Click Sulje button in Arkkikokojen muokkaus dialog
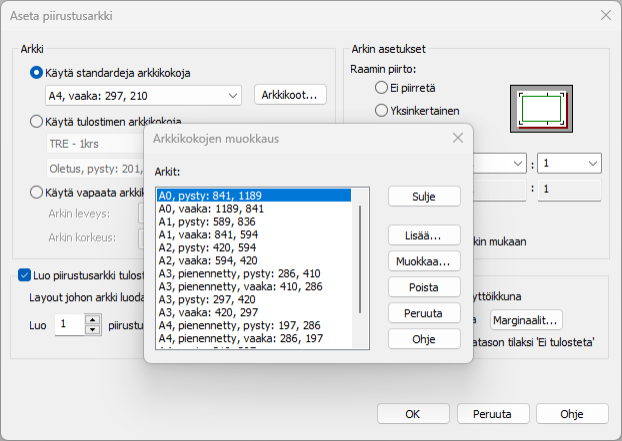 (x=424, y=196)
